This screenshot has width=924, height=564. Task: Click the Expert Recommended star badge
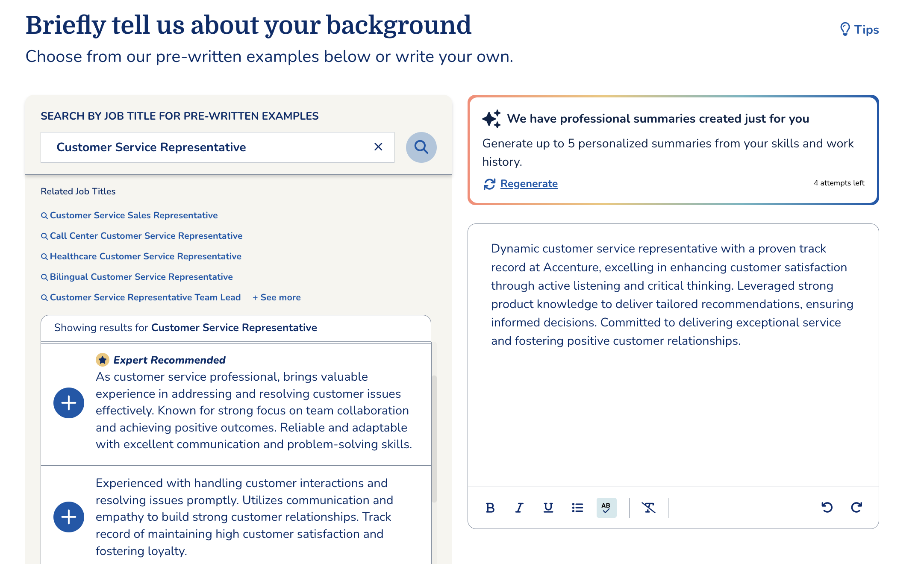pos(103,360)
